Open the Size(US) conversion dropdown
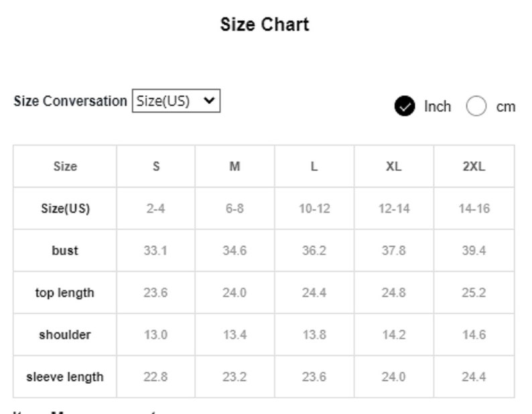 (x=176, y=100)
